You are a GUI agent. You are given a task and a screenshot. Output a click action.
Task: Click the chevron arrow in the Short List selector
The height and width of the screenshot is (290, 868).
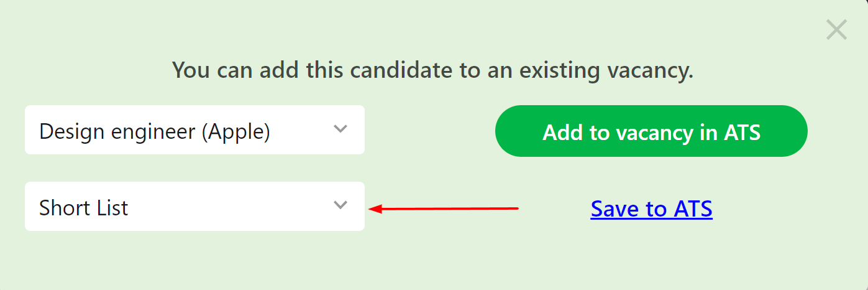pos(340,205)
